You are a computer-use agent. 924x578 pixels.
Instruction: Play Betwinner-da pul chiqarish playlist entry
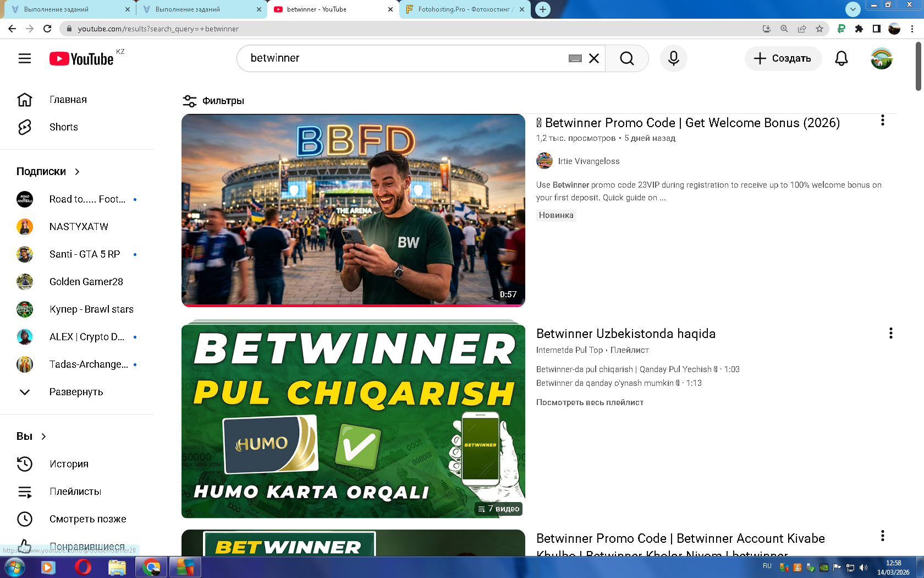(x=638, y=369)
